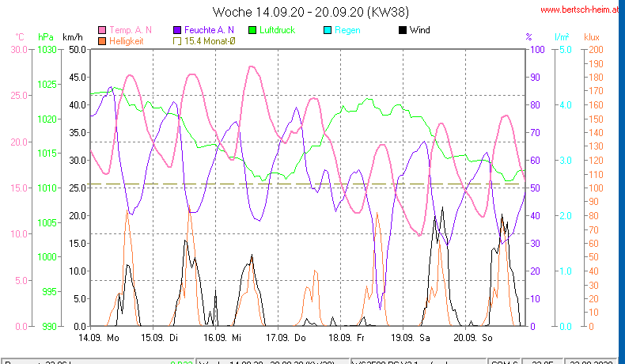Image resolution: width=625 pixels, height=364 pixels.
Task: Click the '25.0' wind axis value
Action: pyautogui.click(x=78, y=188)
